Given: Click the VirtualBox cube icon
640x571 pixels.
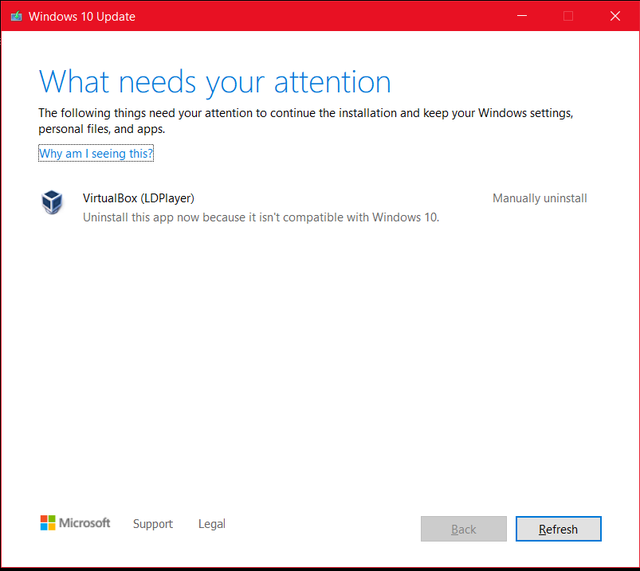Looking at the screenshot, I should tap(52, 202).
